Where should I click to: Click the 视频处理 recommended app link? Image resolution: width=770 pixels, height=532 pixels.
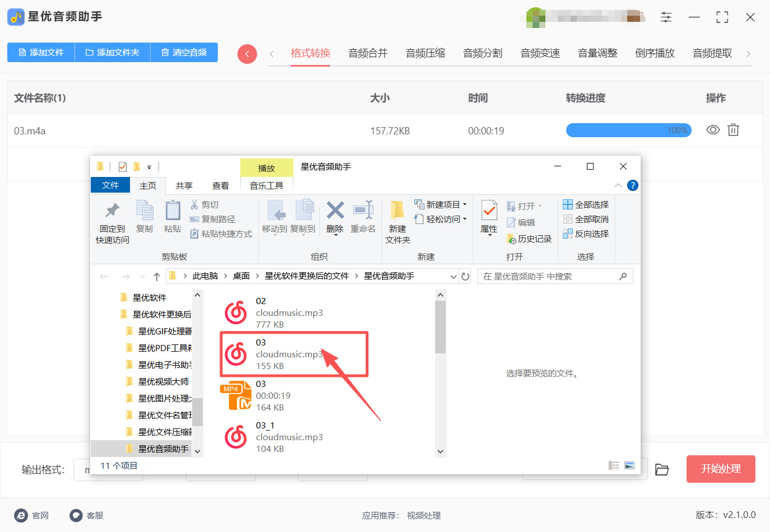coord(424,516)
